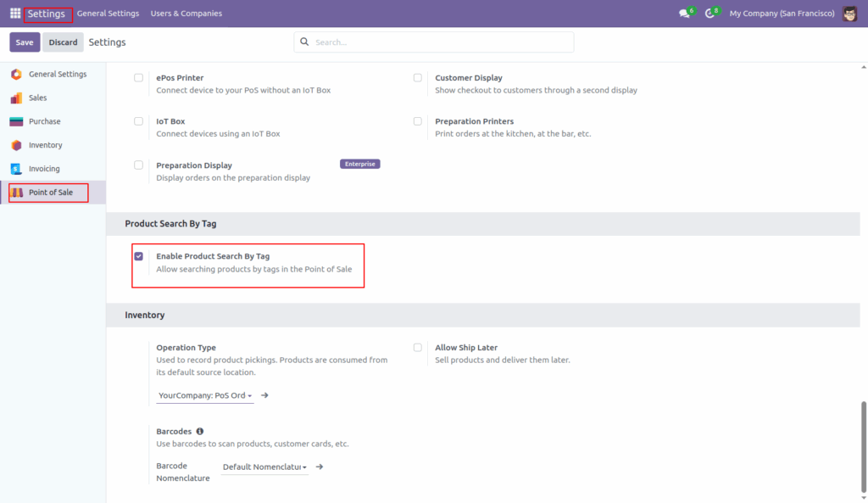This screenshot has width=868, height=503.
Task: Open the Operation Type dropdown
Action: (203, 394)
